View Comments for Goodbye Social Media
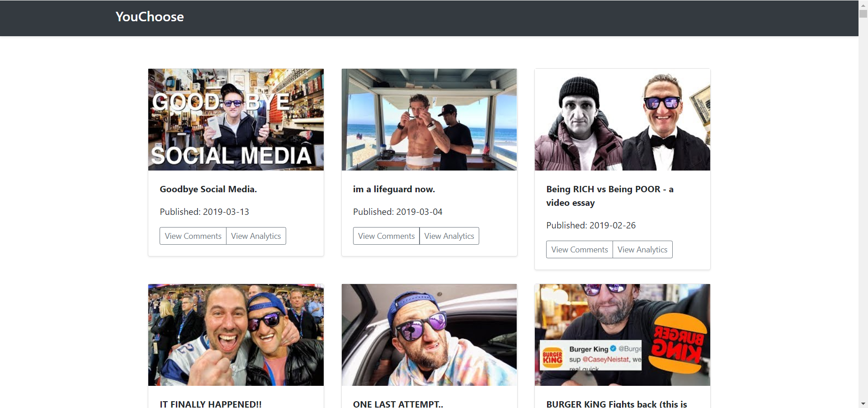 (193, 236)
